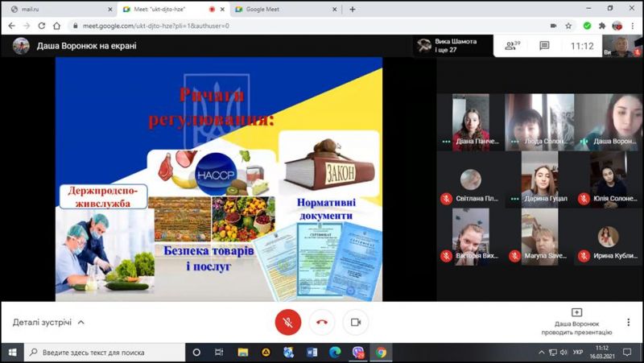Reload the page with refresh icon

(42, 26)
